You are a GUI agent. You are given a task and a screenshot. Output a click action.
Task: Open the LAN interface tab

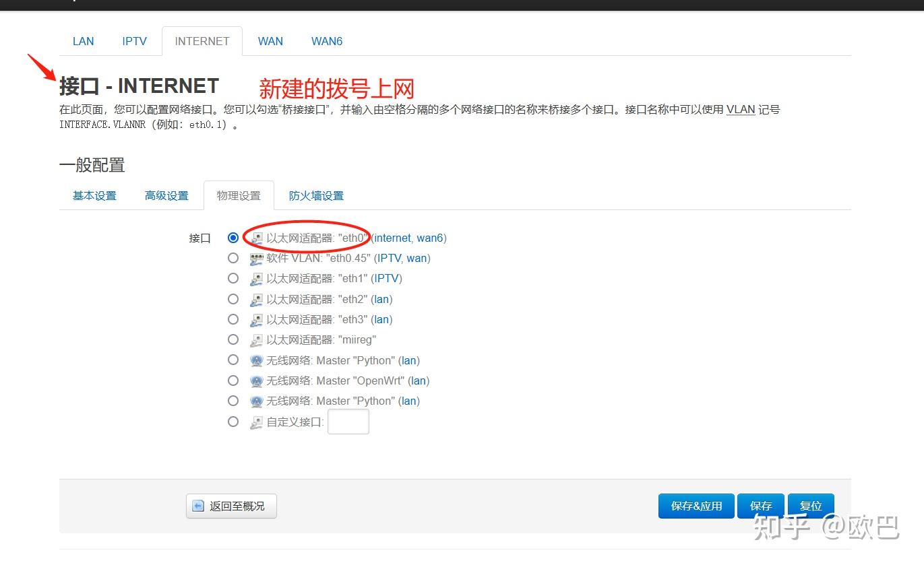point(83,41)
